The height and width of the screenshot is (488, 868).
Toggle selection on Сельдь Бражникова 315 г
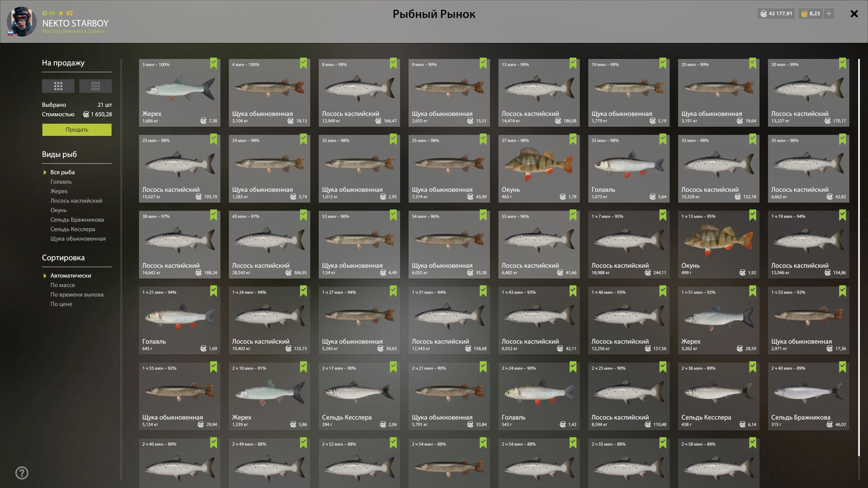click(x=843, y=367)
